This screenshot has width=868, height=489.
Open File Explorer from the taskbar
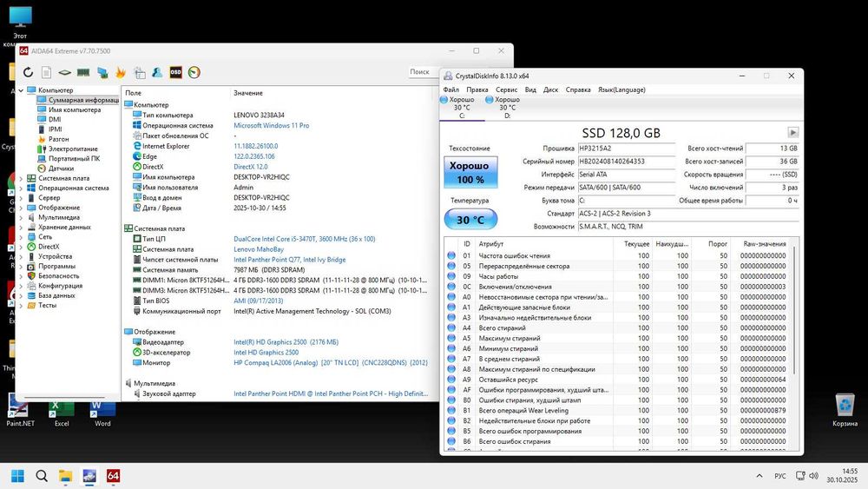pos(65,476)
